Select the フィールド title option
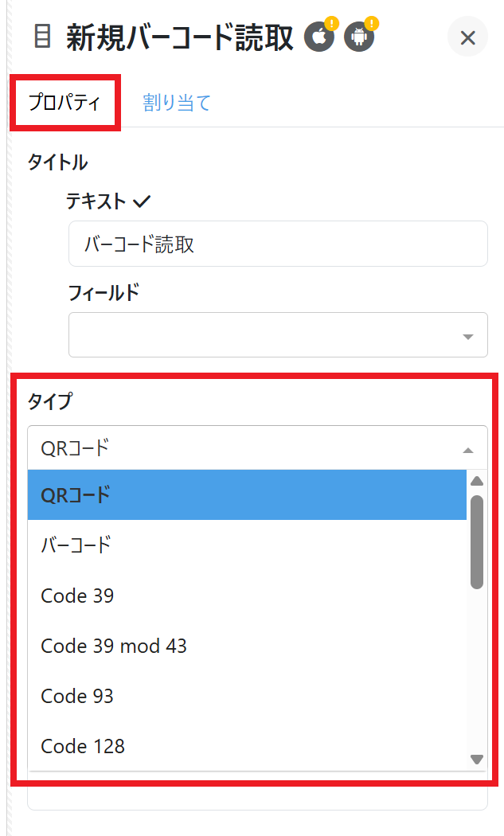Image resolution: width=504 pixels, height=836 pixels. tap(104, 292)
